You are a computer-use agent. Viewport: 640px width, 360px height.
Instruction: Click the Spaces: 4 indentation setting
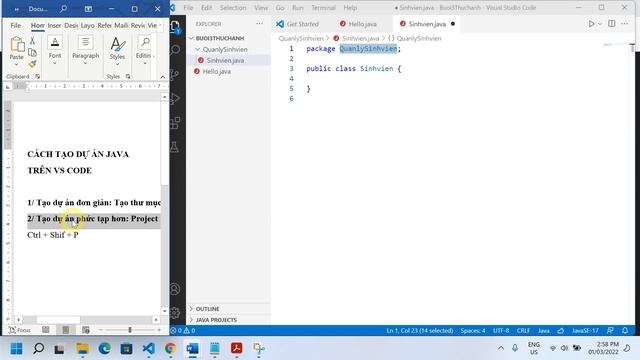coord(473,330)
